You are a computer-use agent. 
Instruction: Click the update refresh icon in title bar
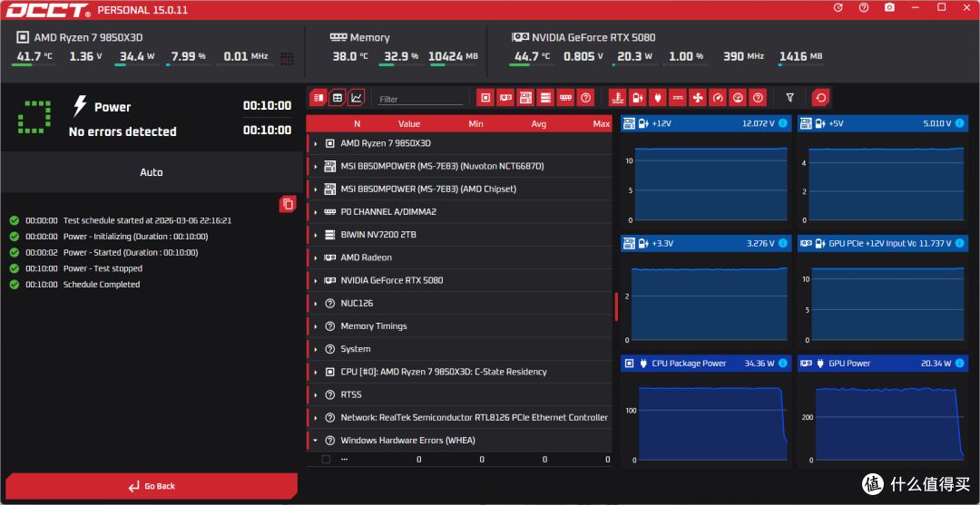pos(838,7)
